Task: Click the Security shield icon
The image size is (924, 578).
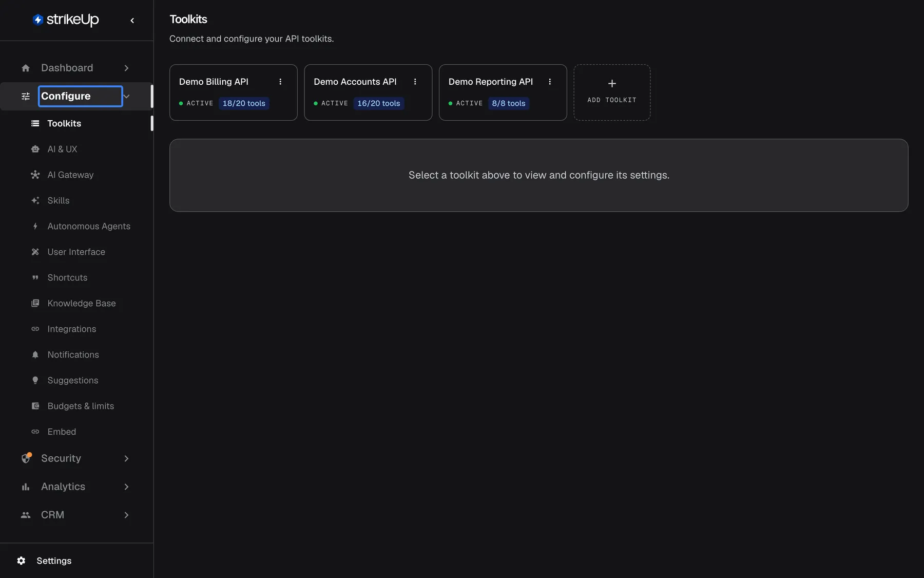Action: (x=26, y=458)
